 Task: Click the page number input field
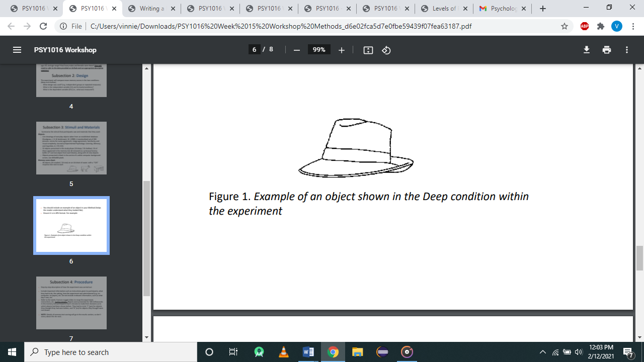[x=255, y=49]
